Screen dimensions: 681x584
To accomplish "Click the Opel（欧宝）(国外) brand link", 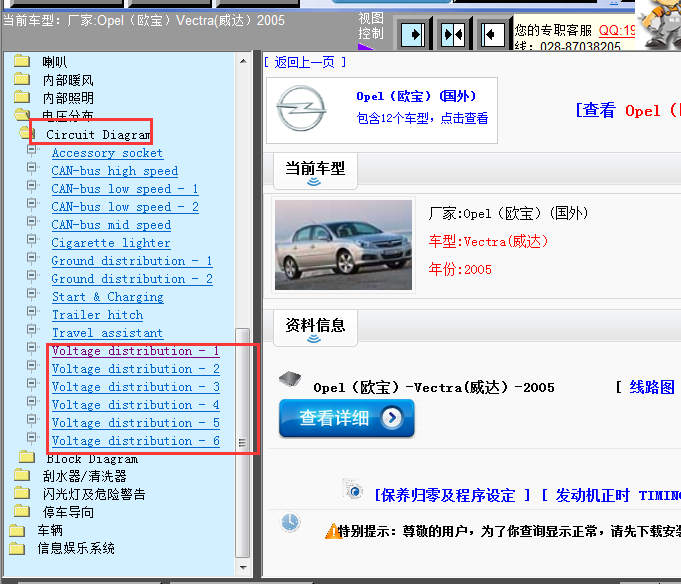I will coord(416,96).
